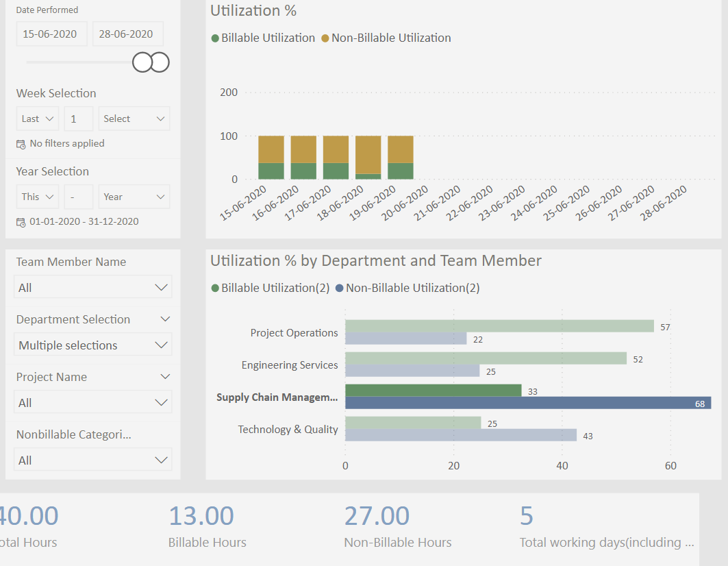This screenshot has width=728, height=566.
Task: Click the green Billable Utilization(2) legend dot
Action: 215,288
